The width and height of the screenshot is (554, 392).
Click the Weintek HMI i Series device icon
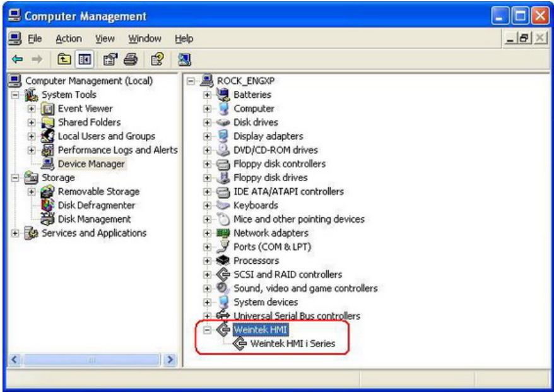pos(240,343)
